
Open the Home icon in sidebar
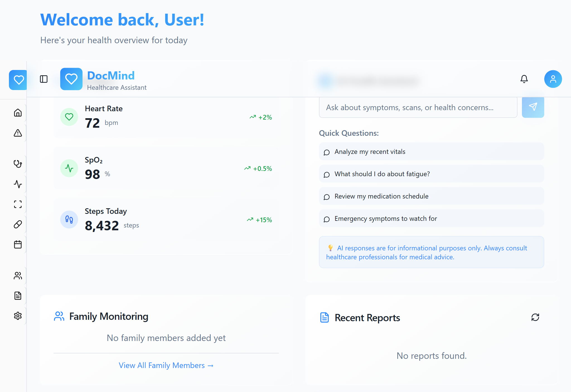coord(18,113)
